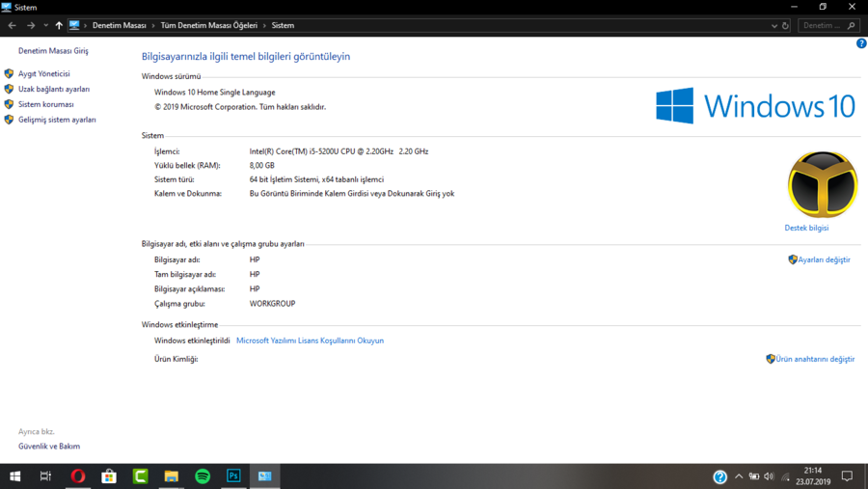This screenshot has width=868, height=489.
Task: Click the 8,00 GB RAM value
Action: [261, 166]
